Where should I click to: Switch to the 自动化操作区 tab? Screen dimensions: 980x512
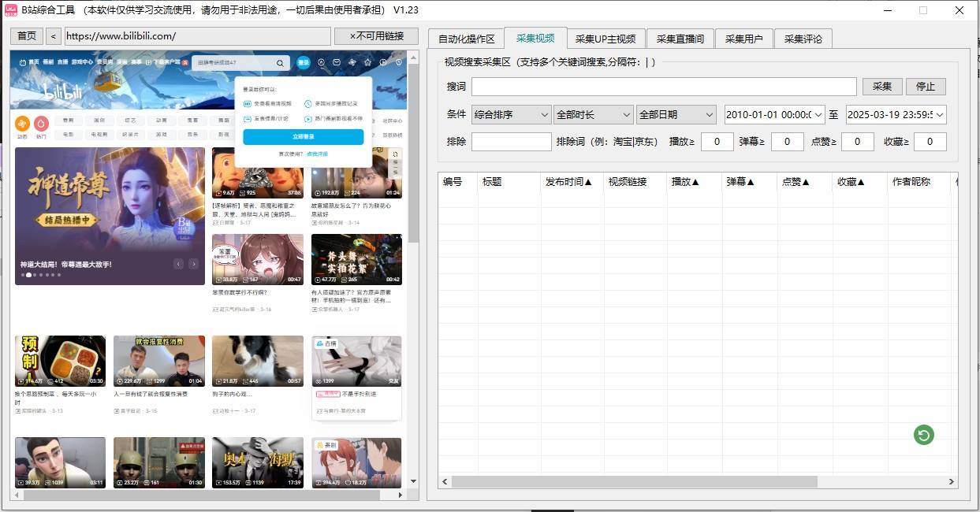pos(467,39)
